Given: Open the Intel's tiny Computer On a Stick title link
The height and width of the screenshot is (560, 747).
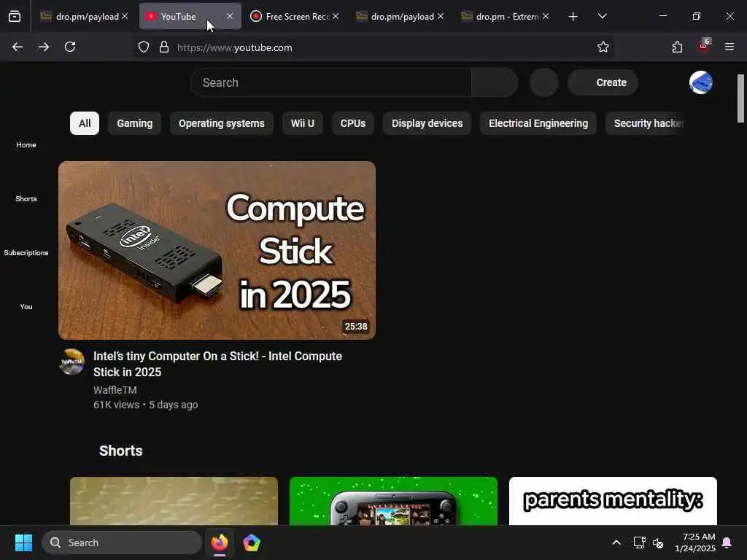Looking at the screenshot, I should pyautogui.click(x=217, y=364).
